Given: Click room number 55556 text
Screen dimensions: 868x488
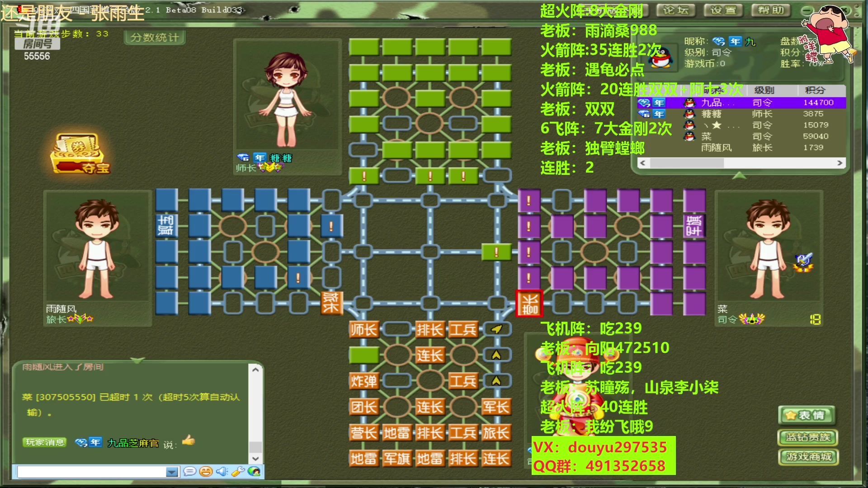Looking at the screenshot, I should coord(37,56).
